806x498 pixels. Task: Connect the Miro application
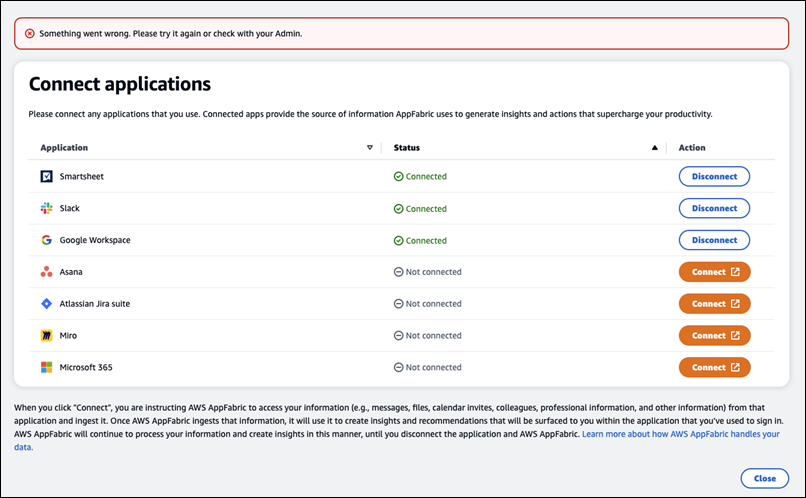coord(714,336)
